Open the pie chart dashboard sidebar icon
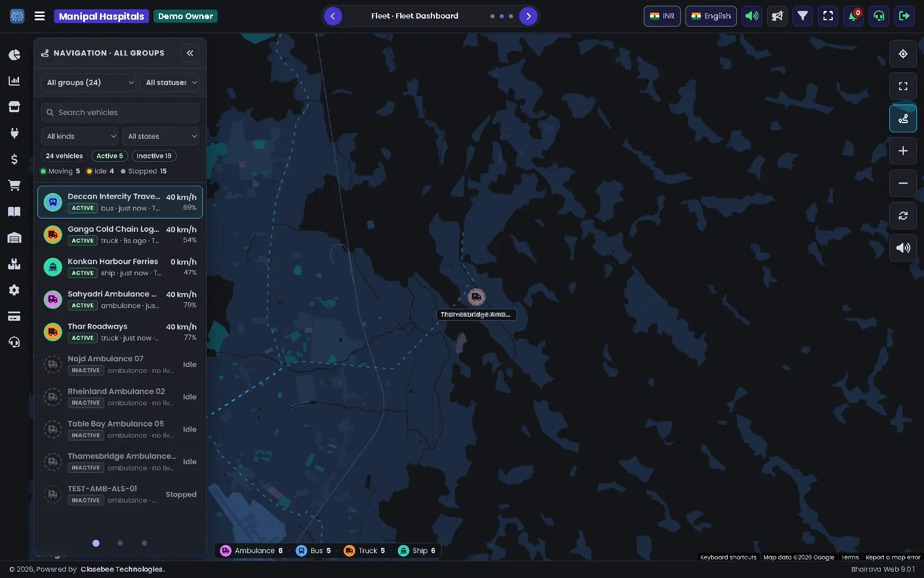Screen dimensions: 924x578 pyautogui.click(x=14, y=54)
